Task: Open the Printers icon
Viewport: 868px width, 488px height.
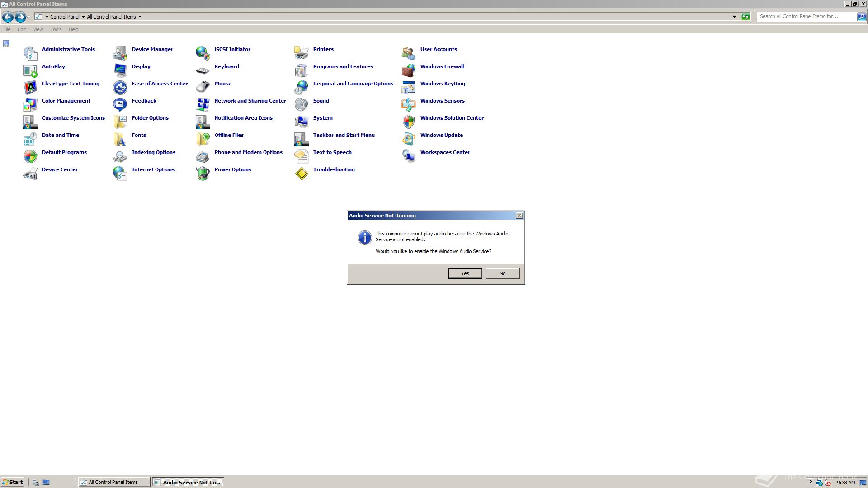Action: [302, 53]
